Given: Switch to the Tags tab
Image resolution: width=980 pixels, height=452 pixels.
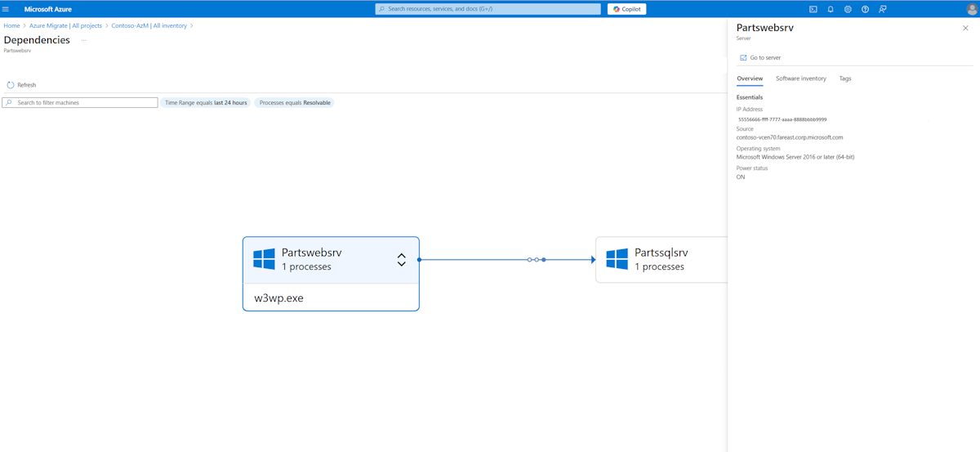Looking at the screenshot, I should click(x=845, y=78).
